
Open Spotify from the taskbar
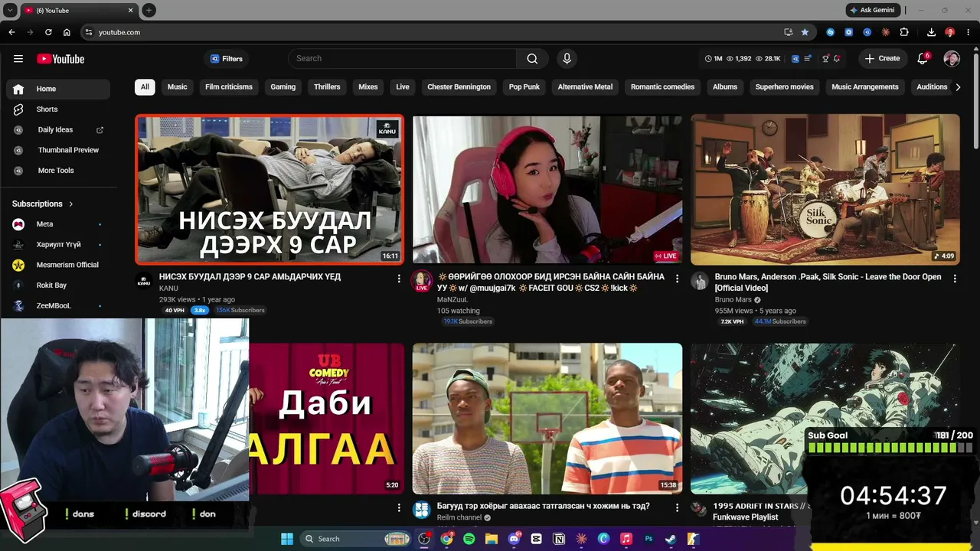pos(469,539)
